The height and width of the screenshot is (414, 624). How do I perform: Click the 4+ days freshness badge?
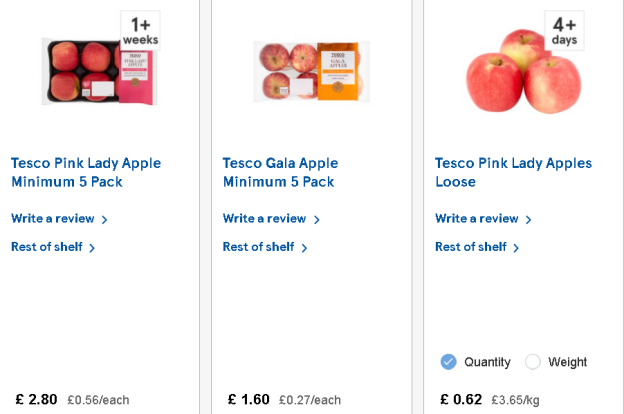pos(564,31)
